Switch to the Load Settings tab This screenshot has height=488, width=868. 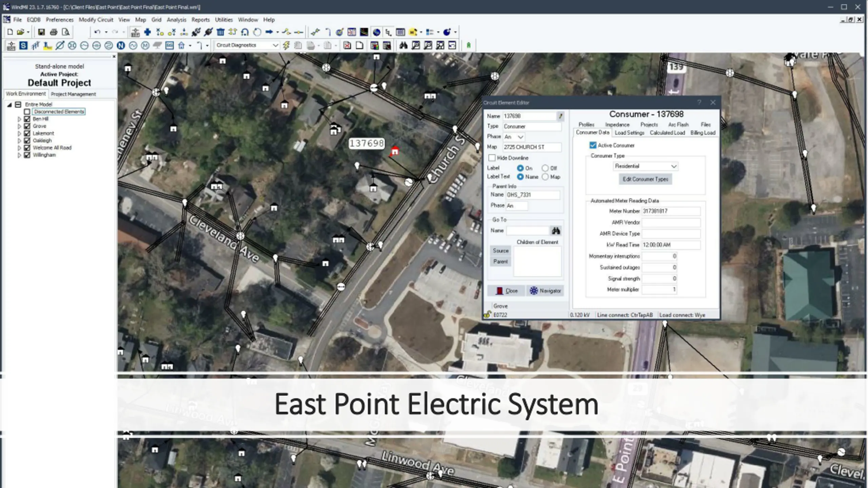[629, 133]
